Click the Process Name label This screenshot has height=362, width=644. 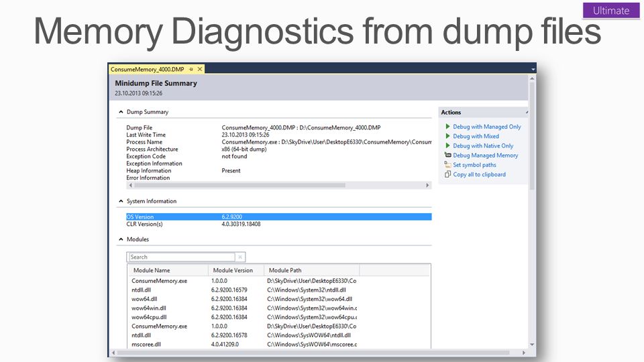[x=144, y=142]
